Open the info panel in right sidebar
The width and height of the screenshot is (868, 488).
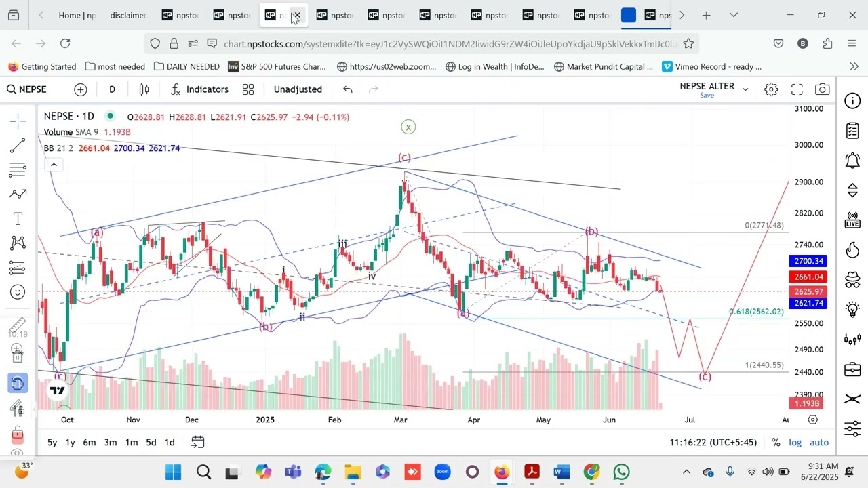(852, 101)
